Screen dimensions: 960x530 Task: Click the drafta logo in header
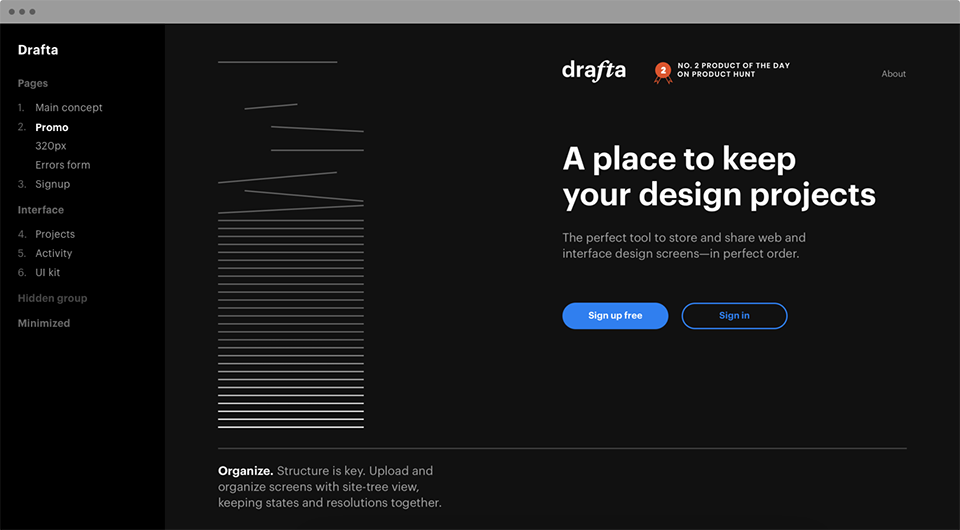pyautogui.click(x=594, y=70)
